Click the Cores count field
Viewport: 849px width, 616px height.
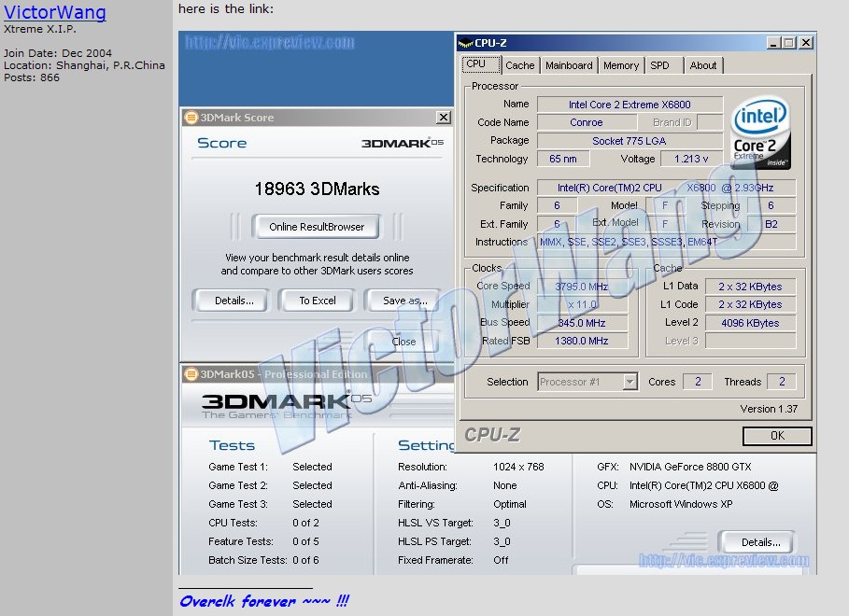[x=698, y=382]
